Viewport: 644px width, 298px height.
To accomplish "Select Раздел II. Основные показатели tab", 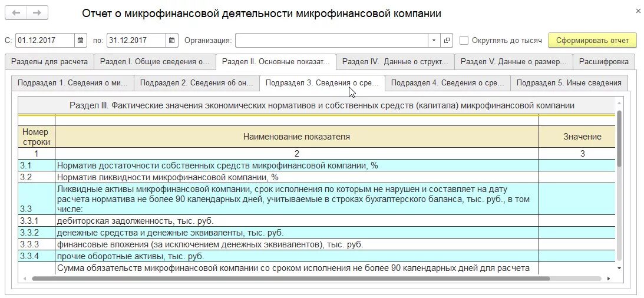I will 276,62.
